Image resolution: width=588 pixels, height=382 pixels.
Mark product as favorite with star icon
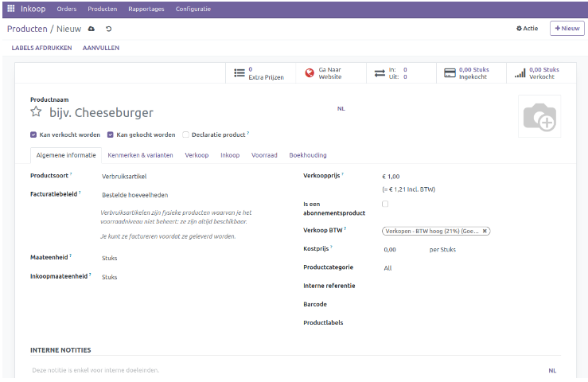36,112
